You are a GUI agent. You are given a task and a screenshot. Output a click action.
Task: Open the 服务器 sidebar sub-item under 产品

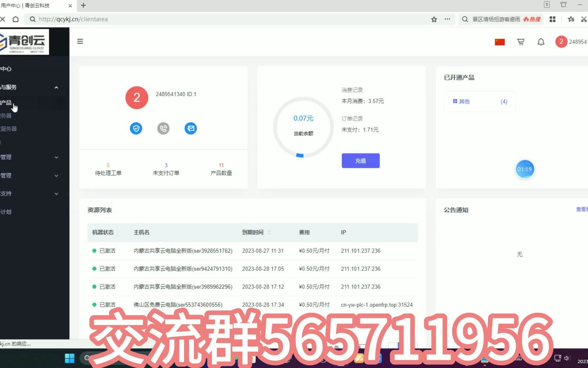(6, 116)
